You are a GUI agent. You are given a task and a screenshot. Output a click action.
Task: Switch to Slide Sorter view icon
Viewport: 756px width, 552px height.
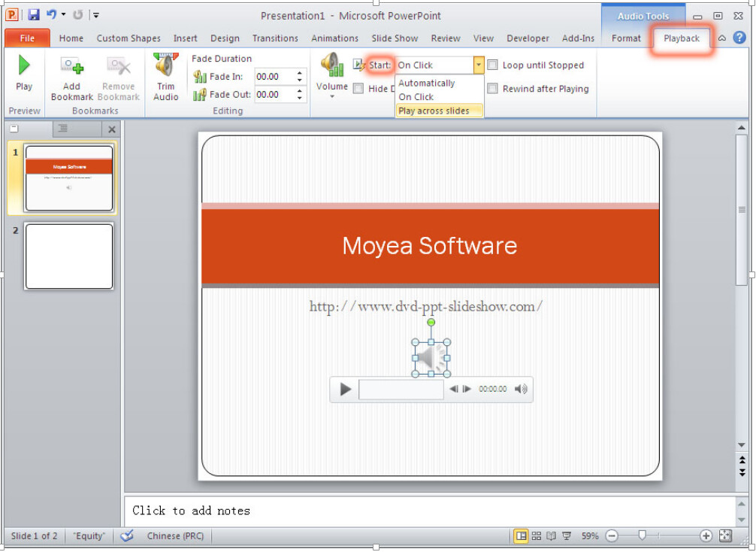(537, 536)
